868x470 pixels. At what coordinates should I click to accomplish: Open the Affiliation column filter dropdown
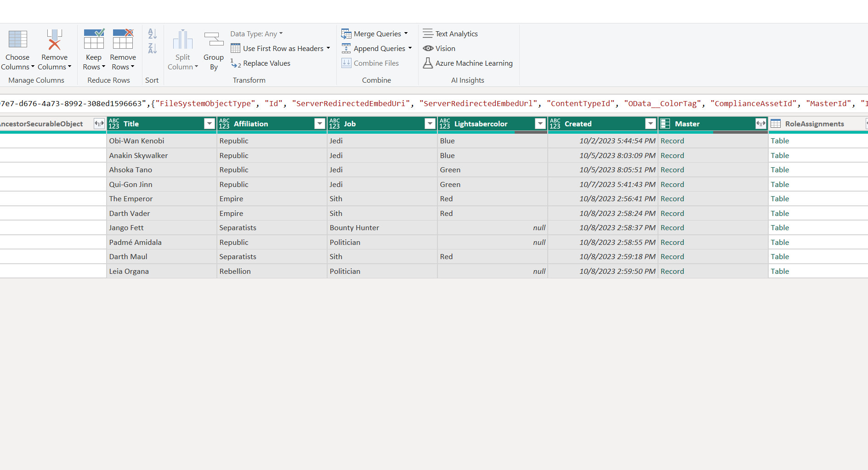320,124
